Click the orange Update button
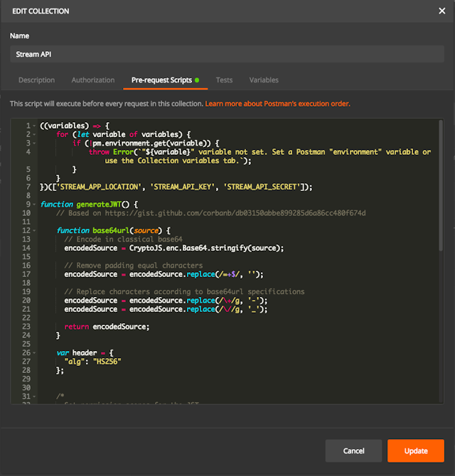 [x=416, y=450]
